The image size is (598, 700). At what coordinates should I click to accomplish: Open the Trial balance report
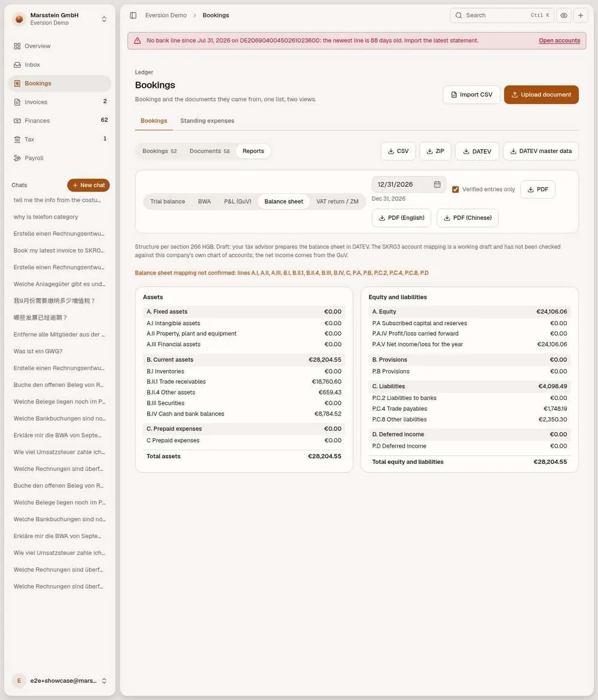click(167, 201)
